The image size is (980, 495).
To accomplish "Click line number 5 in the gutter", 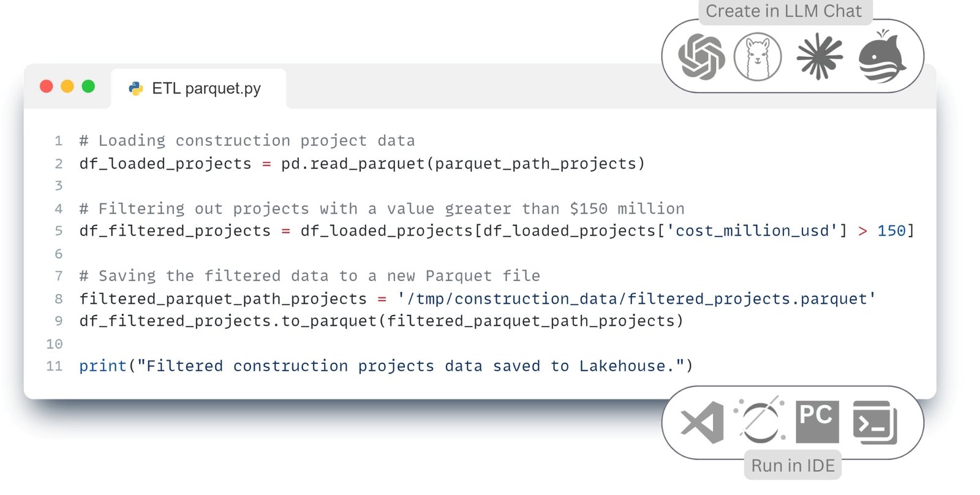I will (x=59, y=231).
